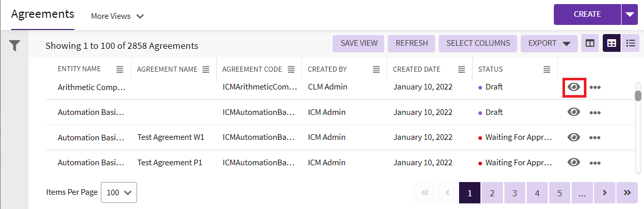The image size is (644, 209).
Task: Switch to list view layout
Action: click(630, 44)
